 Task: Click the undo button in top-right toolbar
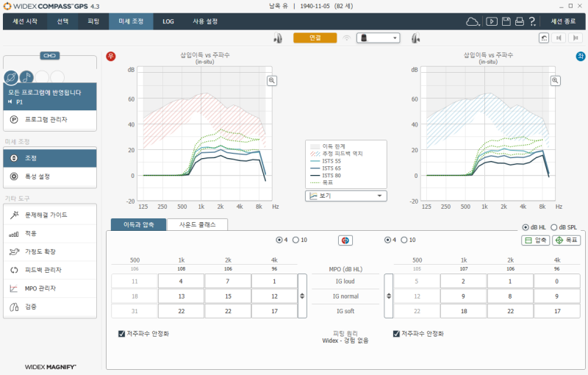pyautogui.click(x=544, y=38)
